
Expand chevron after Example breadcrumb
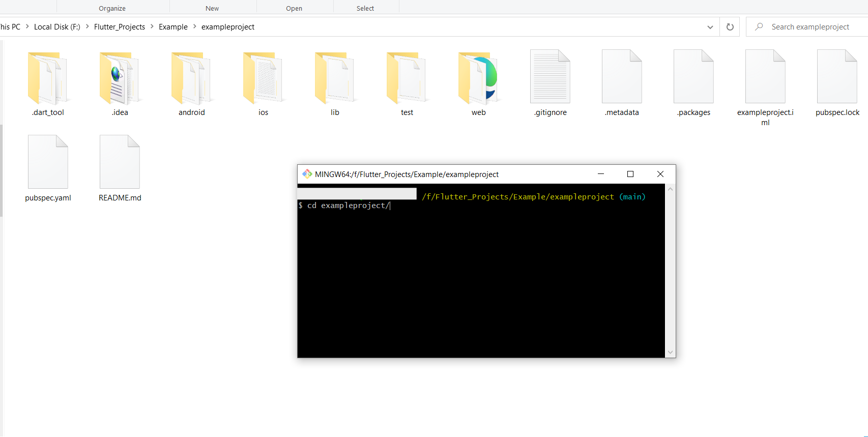pyautogui.click(x=194, y=26)
